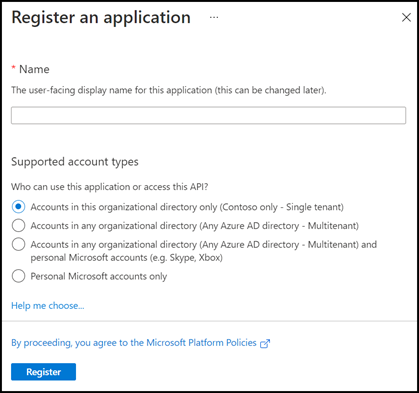Click the personal Microsoft accounts (e.g. Skype, Xbox) text
Viewport: 419px width, 393px height.
(x=127, y=258)
